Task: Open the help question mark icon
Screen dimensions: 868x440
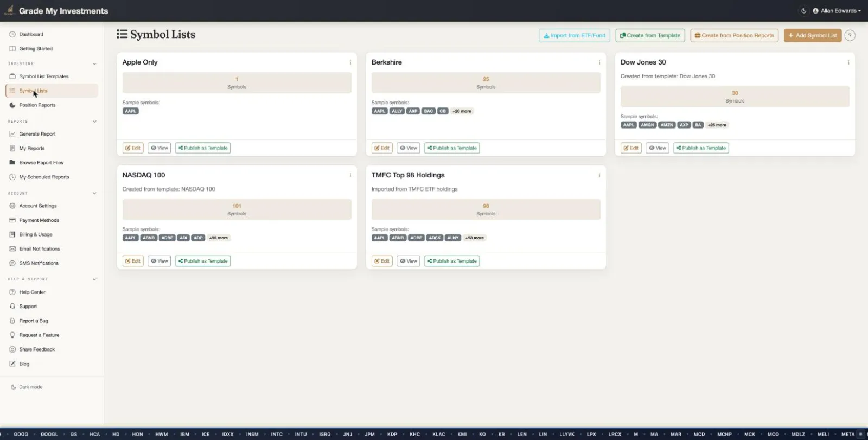Action: [850, 35]
